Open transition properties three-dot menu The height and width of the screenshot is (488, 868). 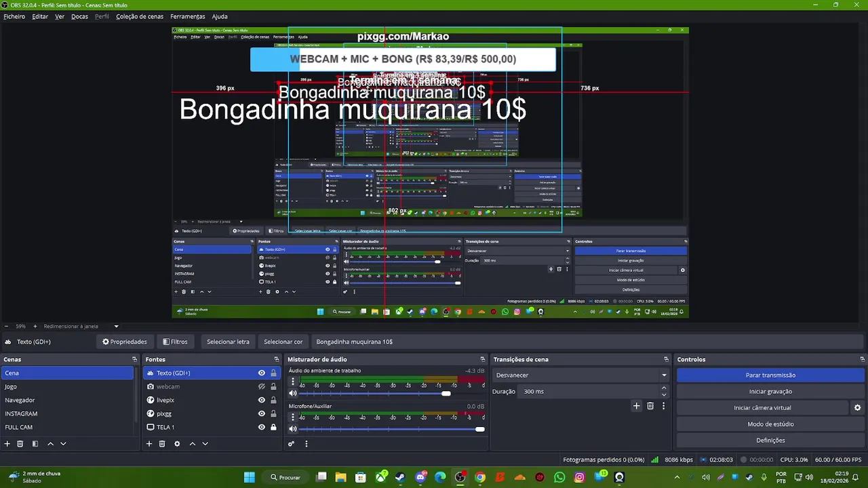click(663, 406)
